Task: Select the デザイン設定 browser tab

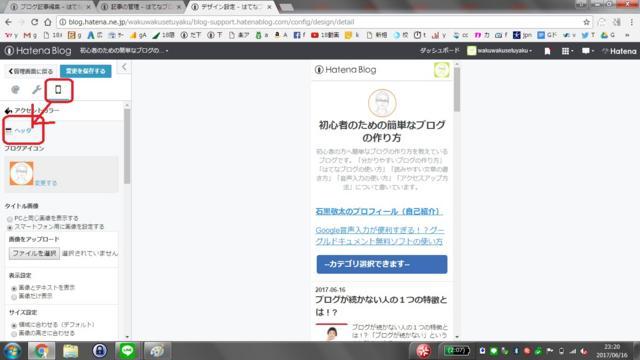Action: [232, 7]
